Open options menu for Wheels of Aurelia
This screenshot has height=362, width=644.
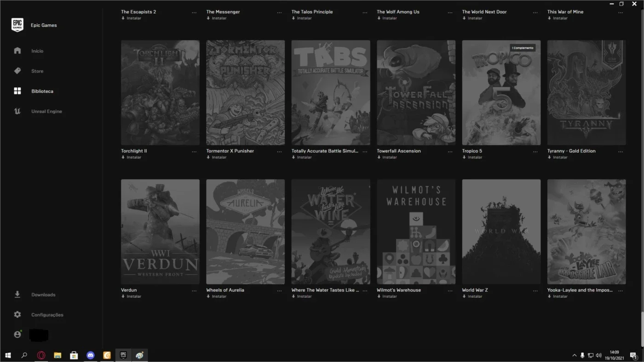(279, 291)
